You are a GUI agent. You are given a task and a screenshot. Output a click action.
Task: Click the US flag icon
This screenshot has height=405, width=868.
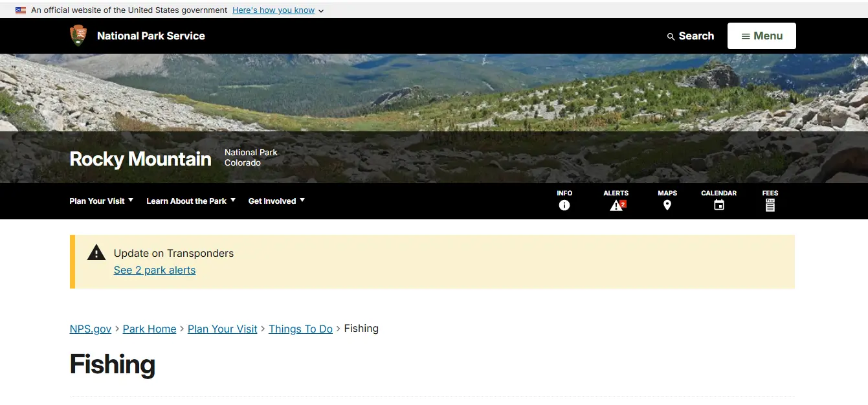click(21, 10)
